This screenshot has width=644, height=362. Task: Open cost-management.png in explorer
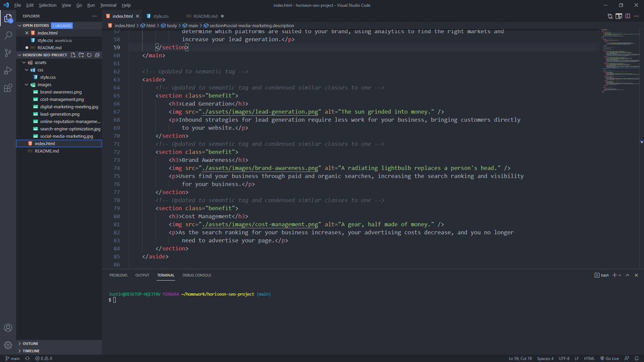tap(62, 100)
